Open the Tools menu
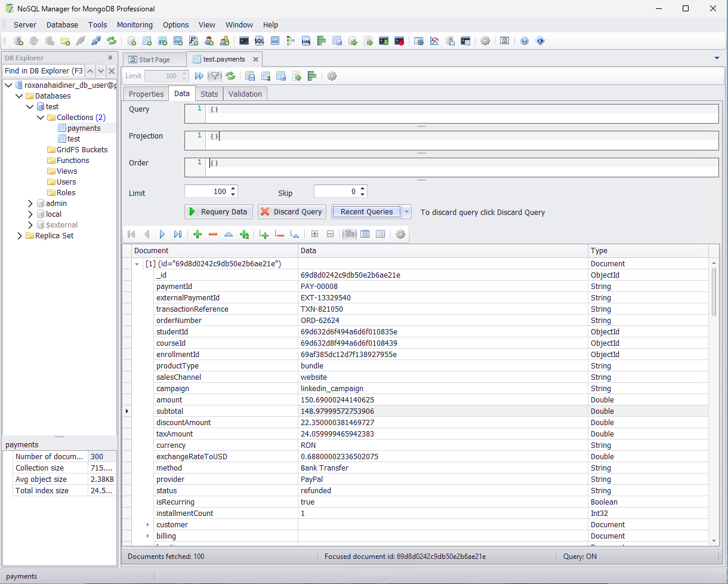The width and height of the screenshot is (728, 584). (x=97, y=24)
